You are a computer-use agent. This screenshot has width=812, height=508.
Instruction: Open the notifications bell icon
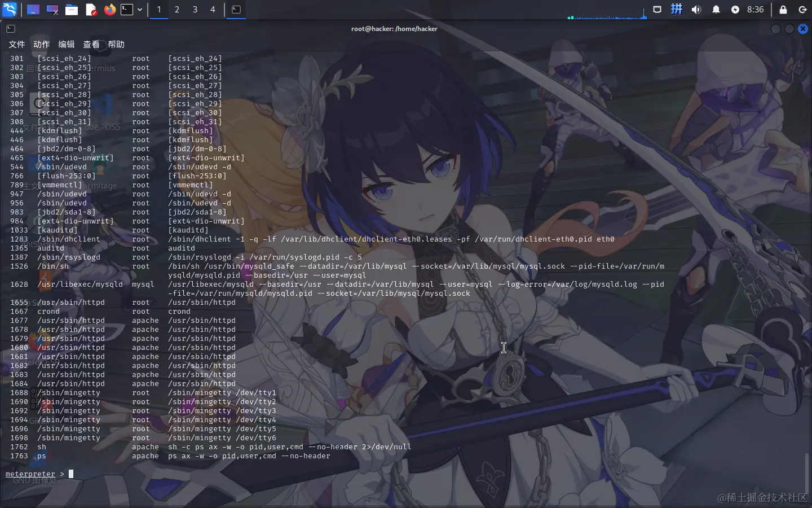[x=716, y=10]
